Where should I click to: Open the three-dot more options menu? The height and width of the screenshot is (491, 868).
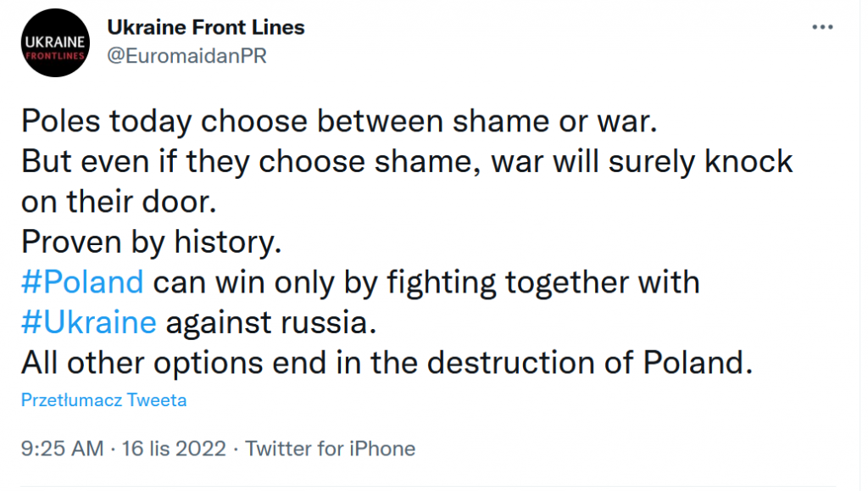(x=822, y=27)
